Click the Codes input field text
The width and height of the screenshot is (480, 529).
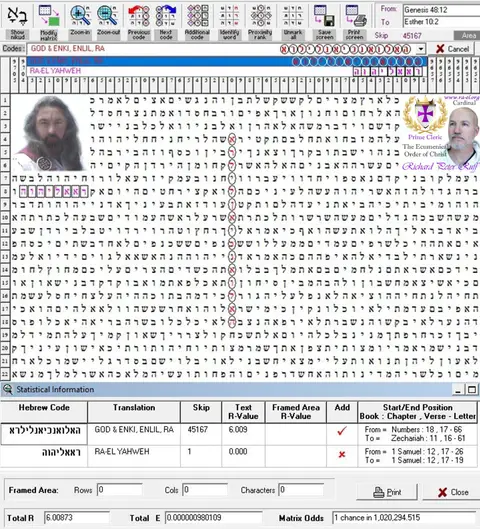coord(67,49)
